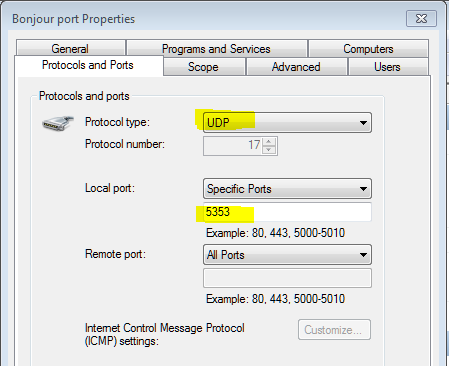Click the ICMP Customize... button
This screenshot has width=449, height=366.
point(334,330)
